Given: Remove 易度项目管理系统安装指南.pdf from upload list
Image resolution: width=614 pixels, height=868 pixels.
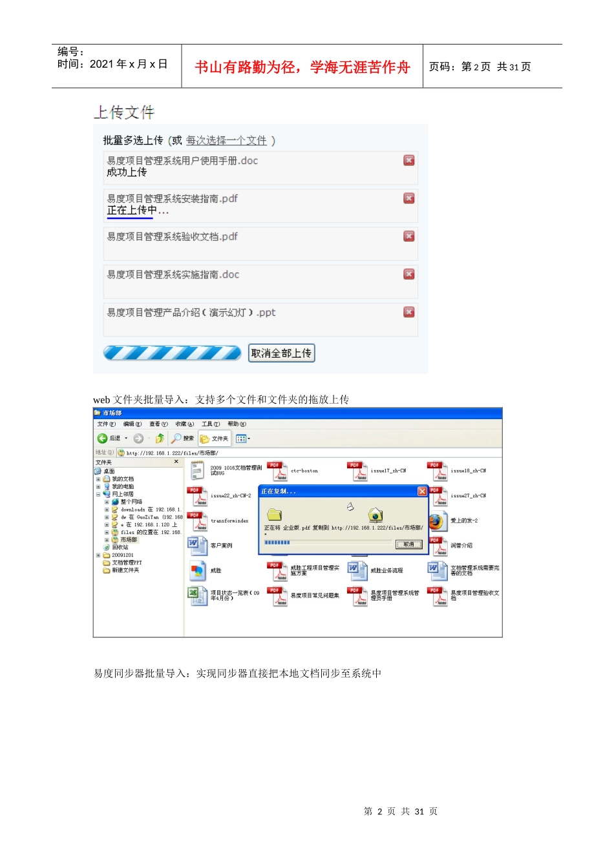Looking at the screenshot, I should pos(408,198).
